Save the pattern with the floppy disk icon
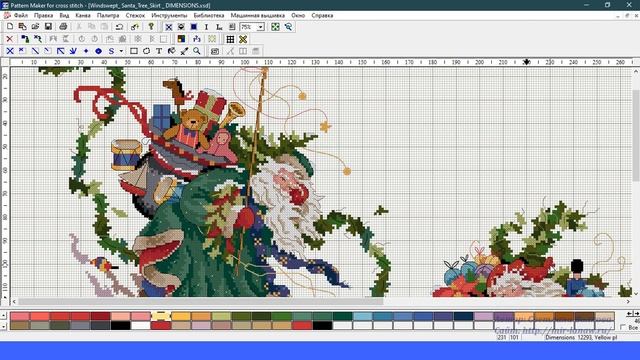This screenshot has height=360, width=640. (48, 27)
